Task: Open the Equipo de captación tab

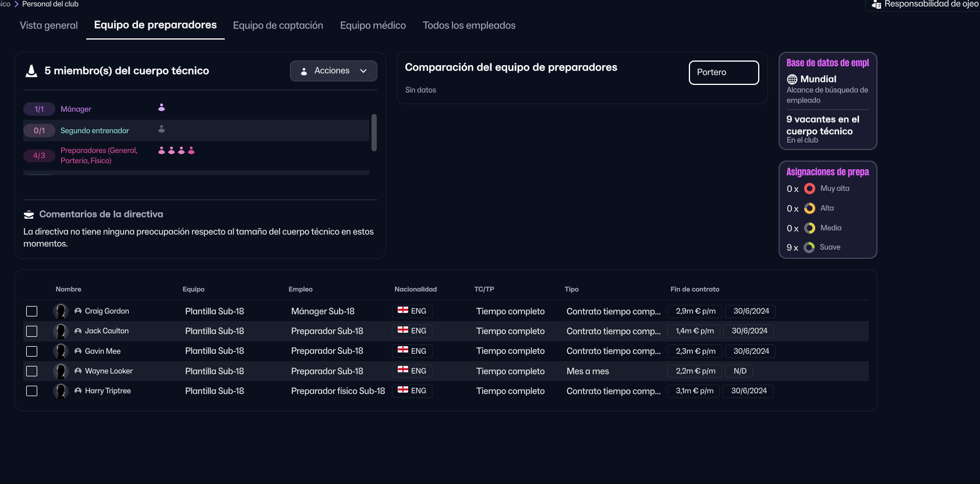Action: (278, 26)
